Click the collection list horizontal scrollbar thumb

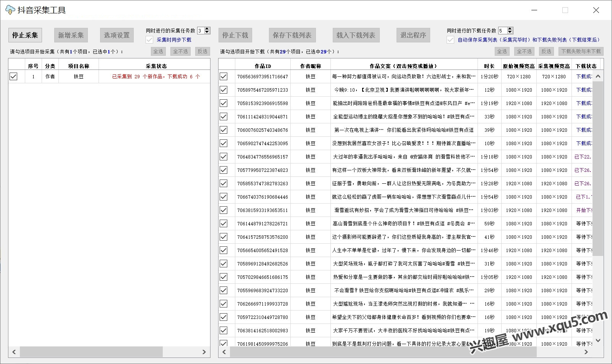coord(91,352)
